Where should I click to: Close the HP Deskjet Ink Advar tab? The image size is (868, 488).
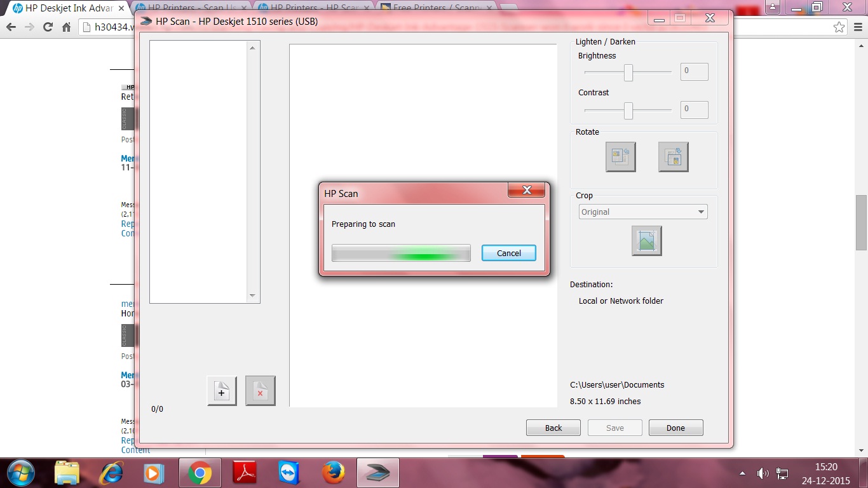(121, 8)
